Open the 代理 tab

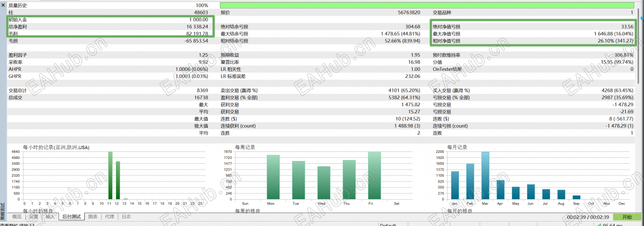pos(109,217)
